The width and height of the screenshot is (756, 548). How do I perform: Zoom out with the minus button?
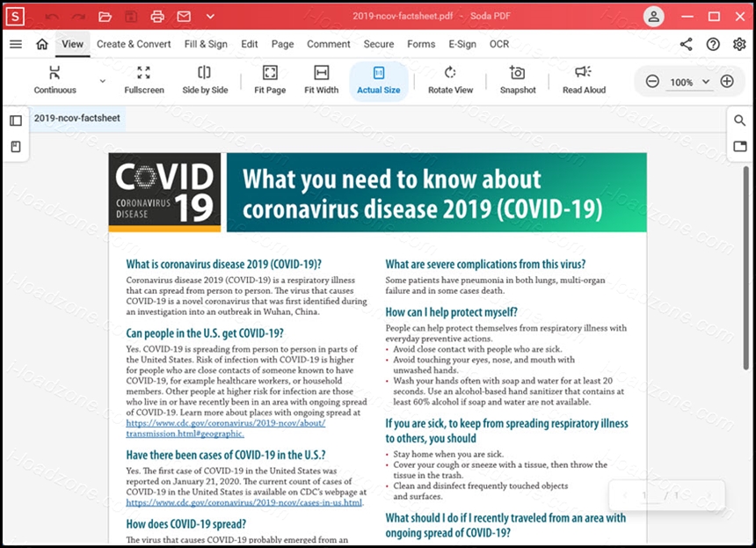point(652,82)
